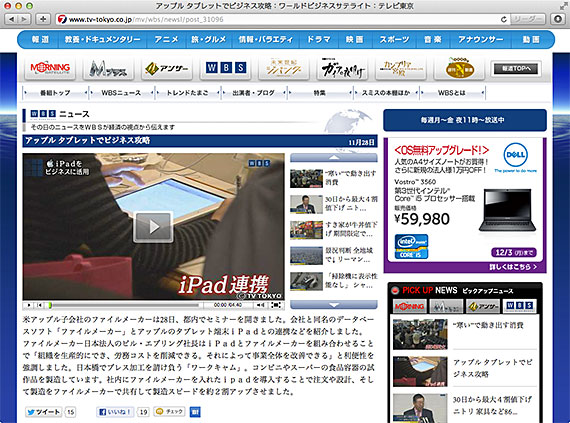Reload the page with the refresh icon

(x=503, y=19)
